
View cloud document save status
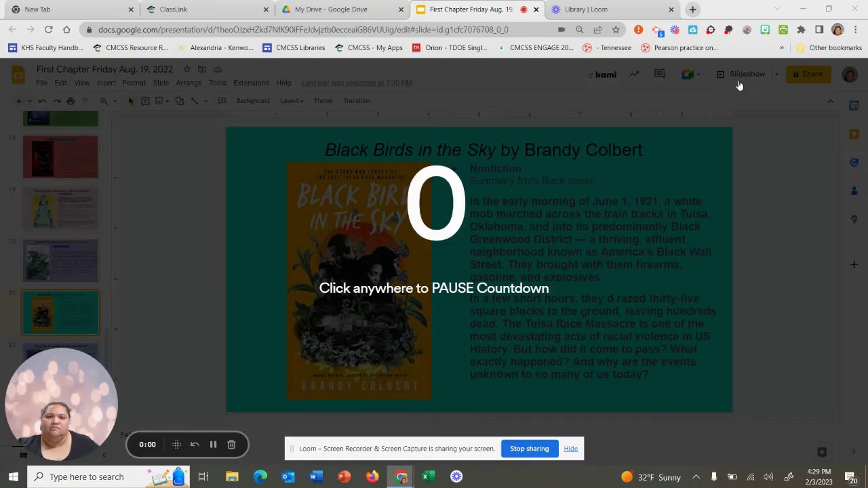tap(218, 69)
